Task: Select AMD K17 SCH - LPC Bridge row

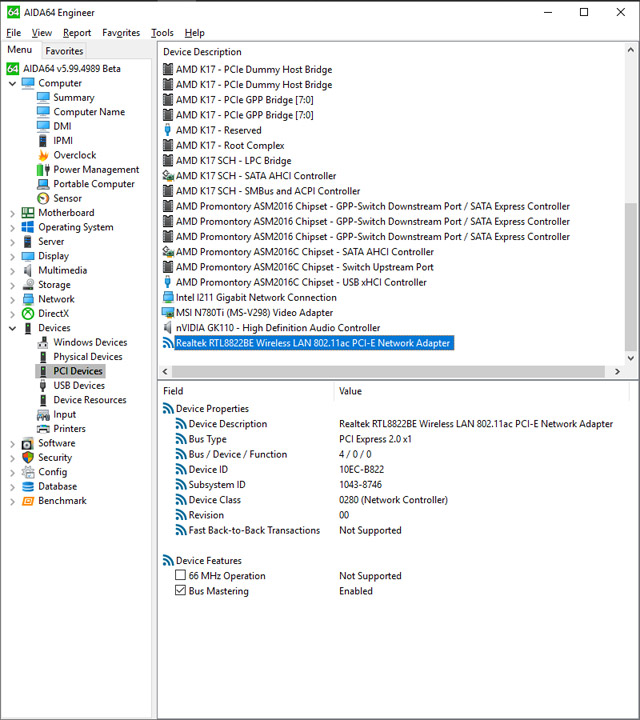Action: [234, 161]
